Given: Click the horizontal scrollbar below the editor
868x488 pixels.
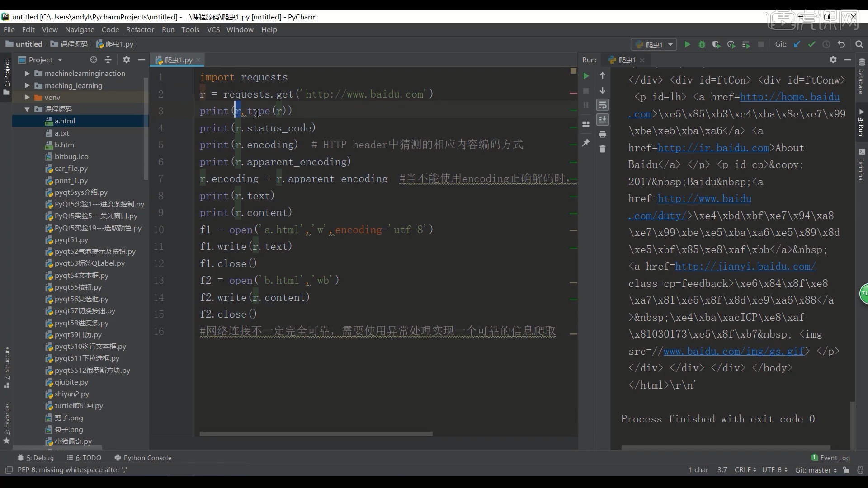Looking at the screenshot, I should 316,433.
